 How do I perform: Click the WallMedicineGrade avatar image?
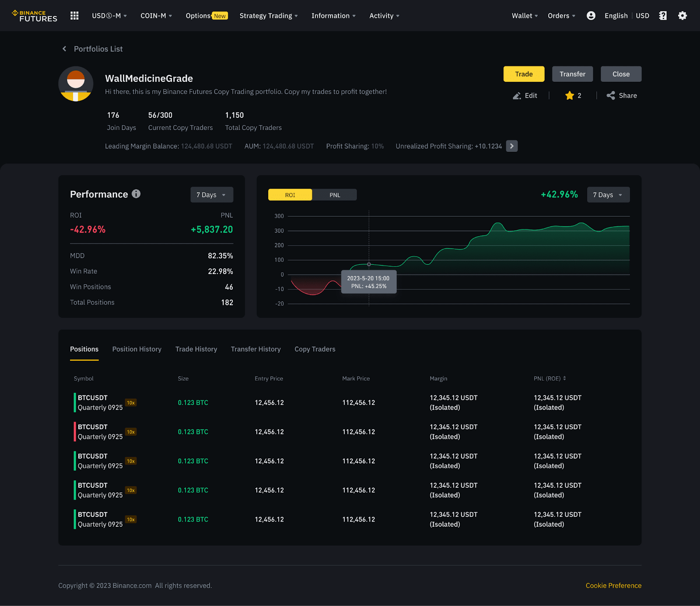(x=76, y=84)
